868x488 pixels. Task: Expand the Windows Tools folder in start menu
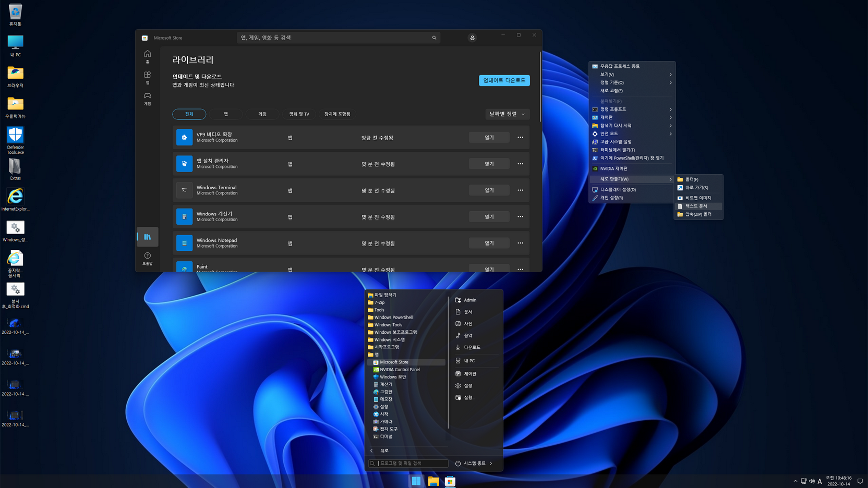pyautogui.click(x=385, y=325)
